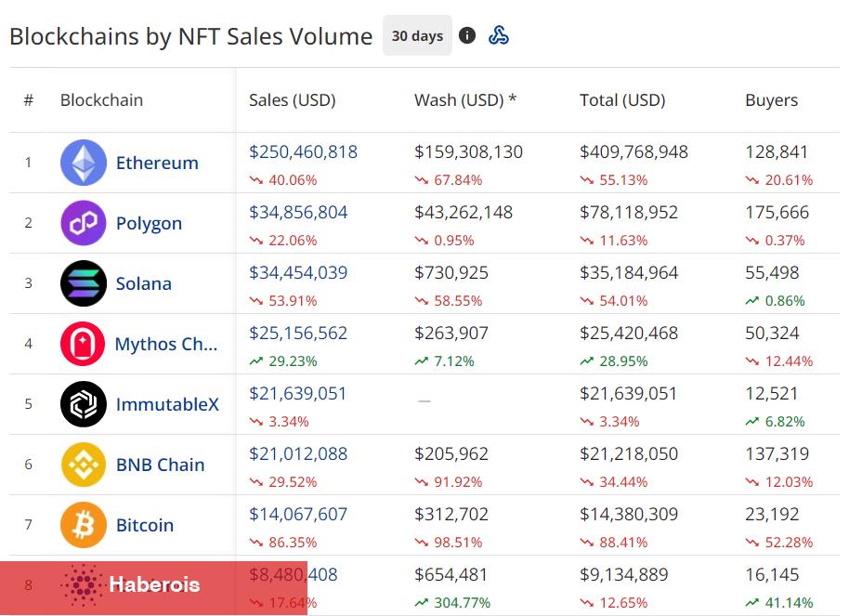Click the info icon beside 30 days
Viewport: 849px width, 616px height.
tap(466, 35)
